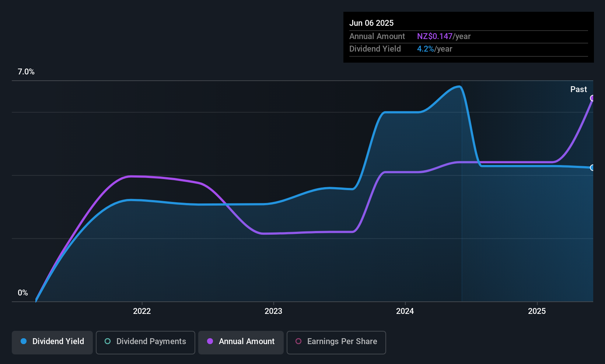Toggle the Dividend Payments series
Viewport: 605px width, 364px height.
point(146,343)
